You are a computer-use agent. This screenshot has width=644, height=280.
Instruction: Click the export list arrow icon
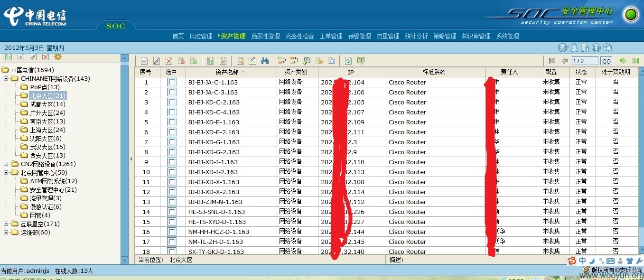pyautogui.click(x=294, y=61)
